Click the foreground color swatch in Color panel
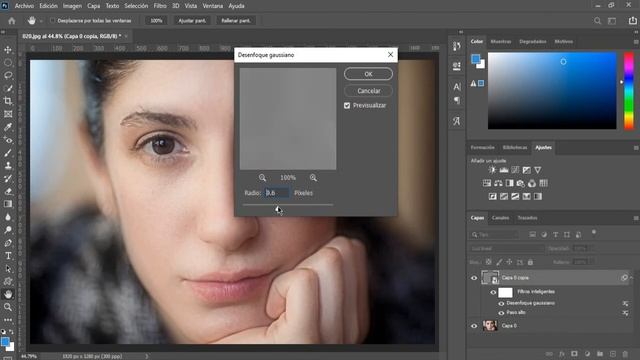 point(476,59)
